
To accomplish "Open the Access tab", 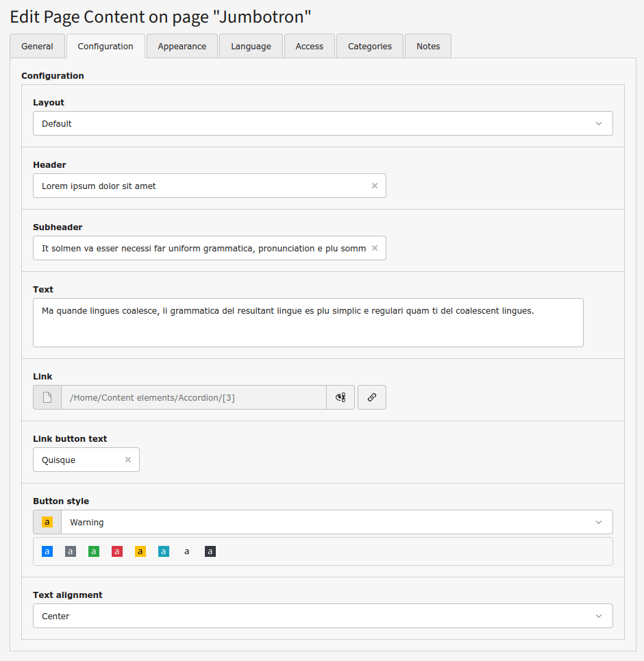I will (x=309, y=47).
